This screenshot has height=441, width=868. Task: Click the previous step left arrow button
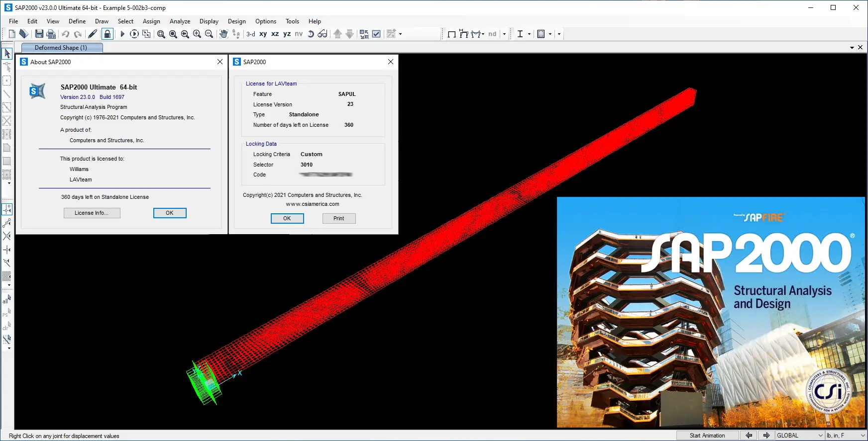[749, 436]
